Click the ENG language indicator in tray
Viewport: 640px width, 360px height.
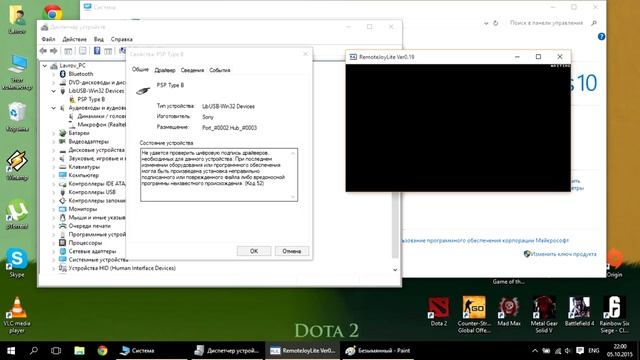coord(594,351)
